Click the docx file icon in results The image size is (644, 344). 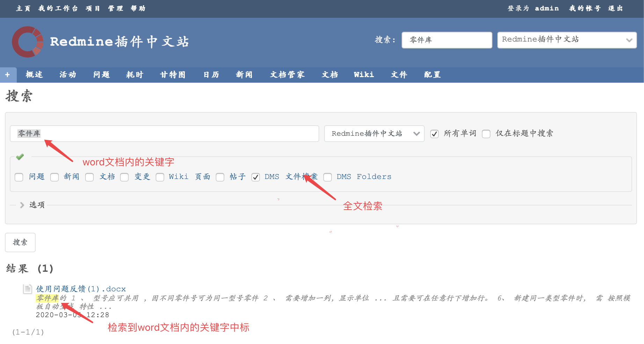(28, 289)
